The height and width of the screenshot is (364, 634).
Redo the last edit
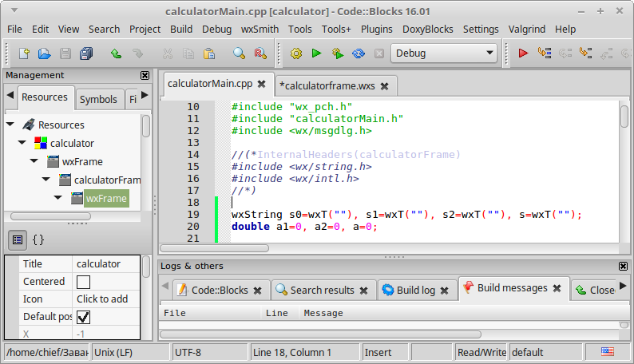pos(137,53)
